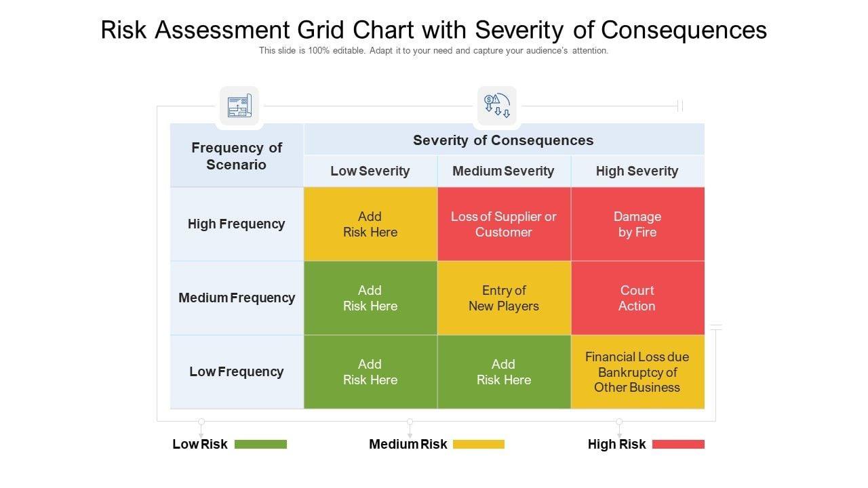Click the Financial Loss due Bankruptcy cell
Screen dimensions: 868x488
click(x=637, y=372)
